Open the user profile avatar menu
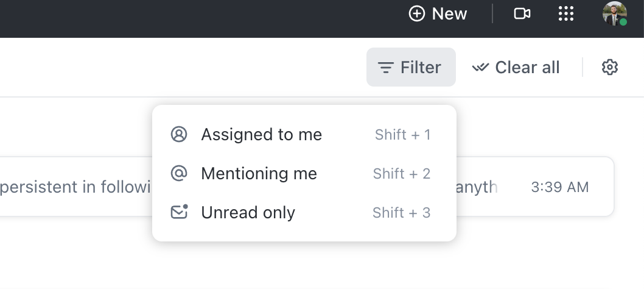This screenshot has height=289, width=644. click(x=614, y=13)
